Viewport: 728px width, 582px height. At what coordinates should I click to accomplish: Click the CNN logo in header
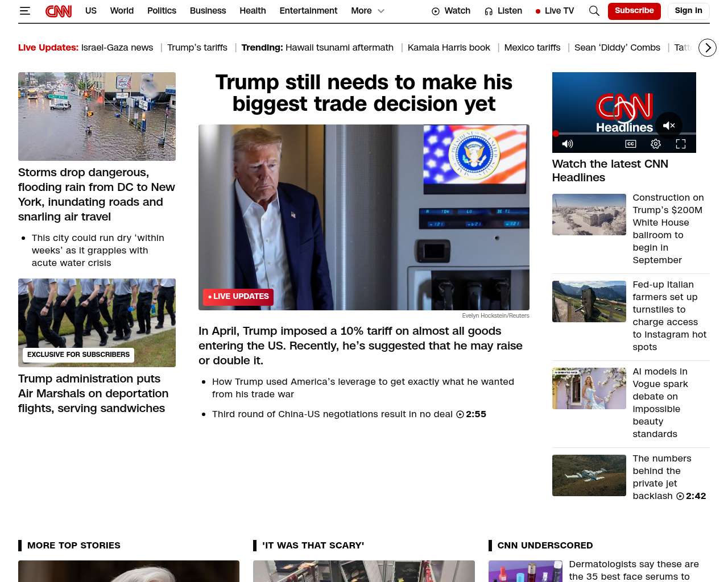(59, 11)
